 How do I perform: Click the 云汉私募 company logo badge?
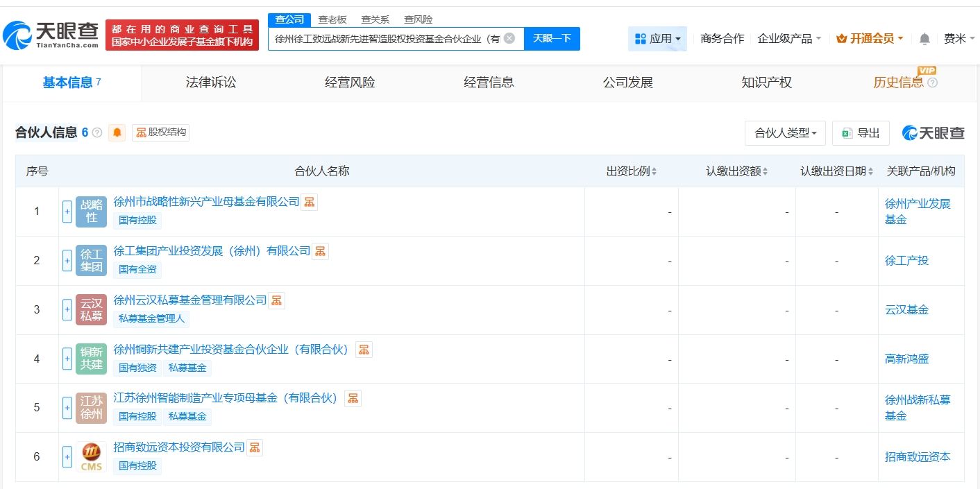click(92, 309)
